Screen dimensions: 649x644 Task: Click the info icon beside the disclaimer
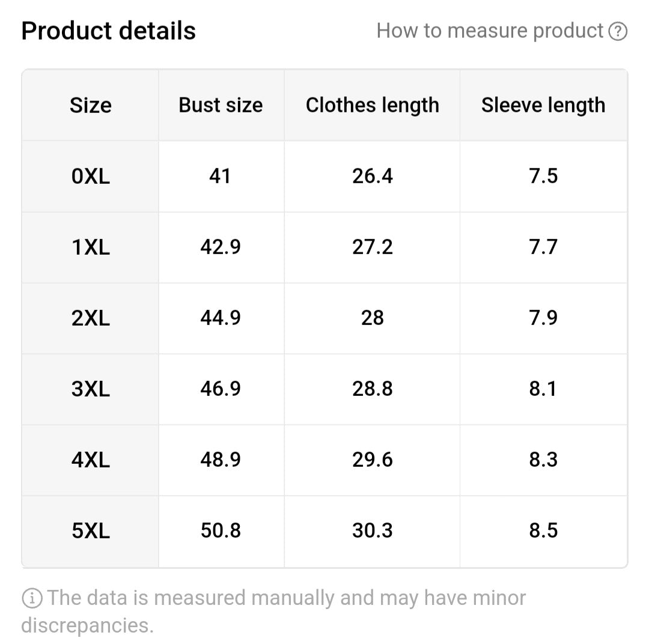click(32, 598)
